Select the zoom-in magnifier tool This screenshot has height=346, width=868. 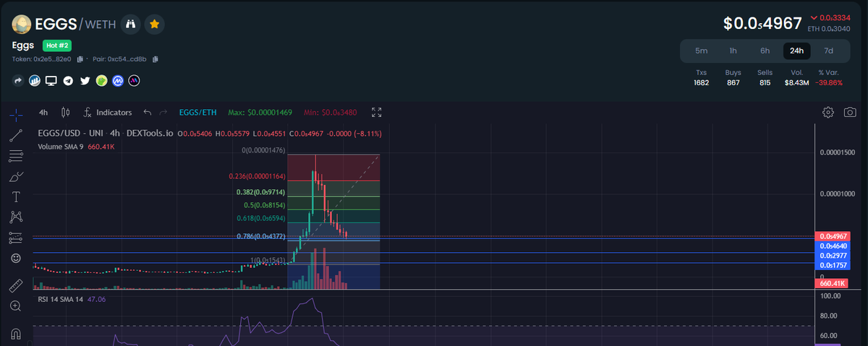coord(16,306)
